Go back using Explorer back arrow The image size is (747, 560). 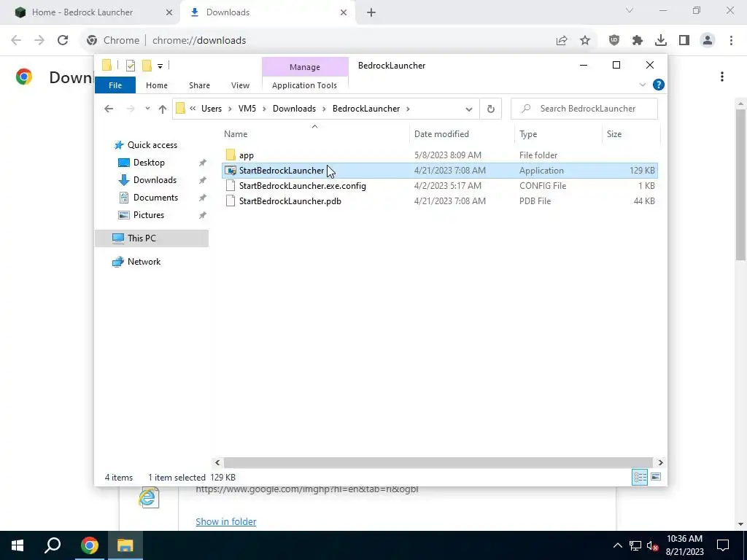tap(109, 109)
